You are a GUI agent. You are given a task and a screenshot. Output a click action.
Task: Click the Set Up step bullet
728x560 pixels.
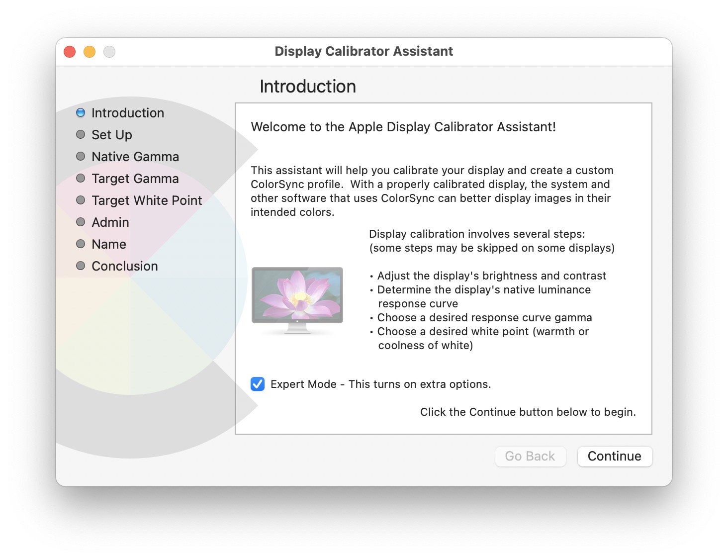coord(81,135)
